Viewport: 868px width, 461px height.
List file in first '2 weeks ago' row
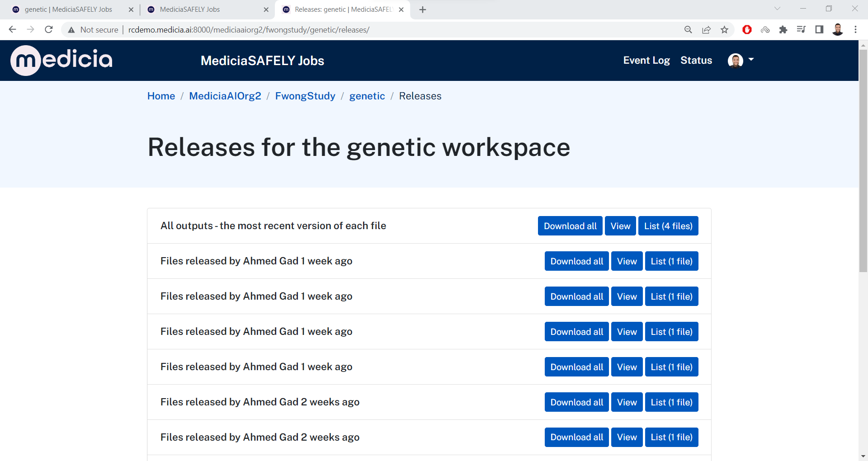(672, 402)
